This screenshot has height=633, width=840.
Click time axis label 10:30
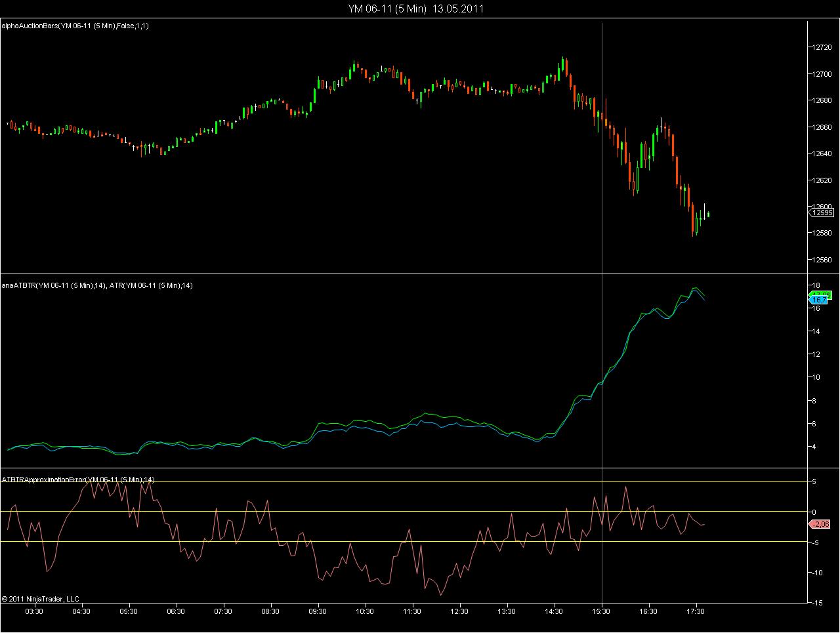[x=365, y=611]
